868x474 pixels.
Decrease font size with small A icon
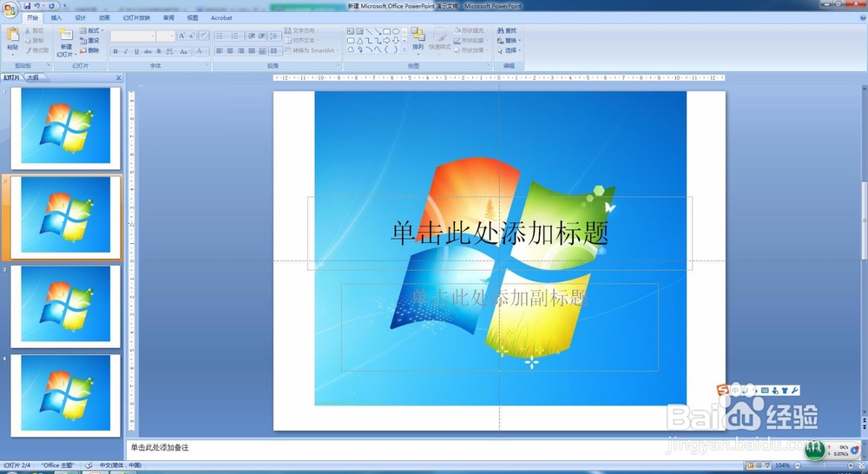[192, 36]
